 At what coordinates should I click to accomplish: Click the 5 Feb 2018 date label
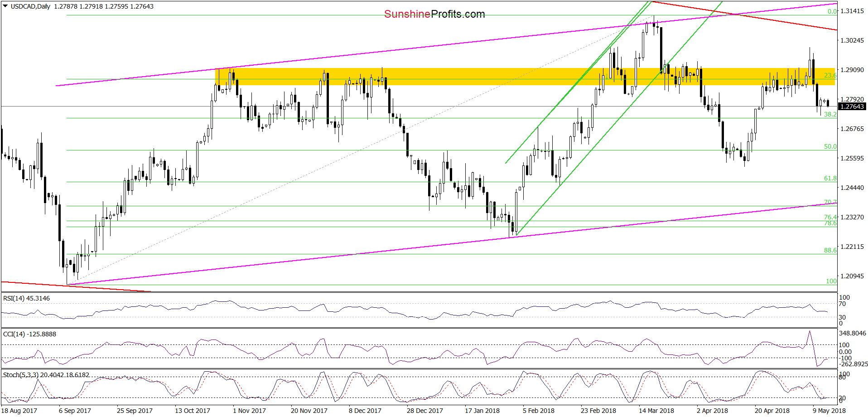coord(539,411)
